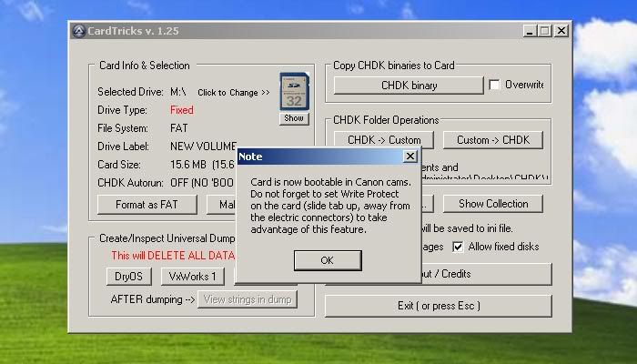Image resolution: width=637 pixels, height=364 pixels.
Task: Click the 'Card Size:' label
Action: 119,165
